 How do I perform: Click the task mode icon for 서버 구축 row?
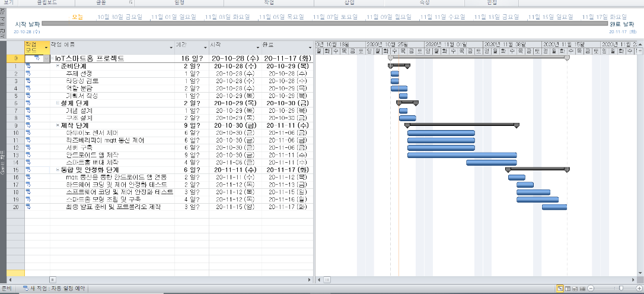click(28, 147)
